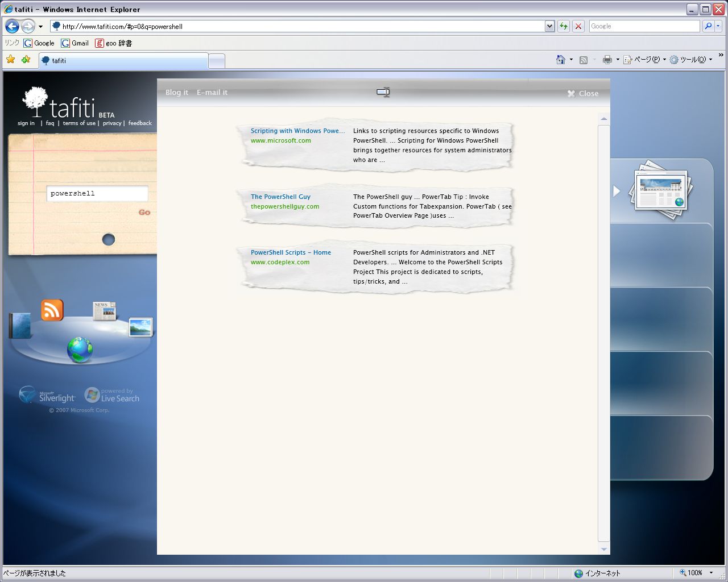This screenshot has height=582, width=728.
Task: Select the RSS feeds search carousel icon
Action: (52, 310)
